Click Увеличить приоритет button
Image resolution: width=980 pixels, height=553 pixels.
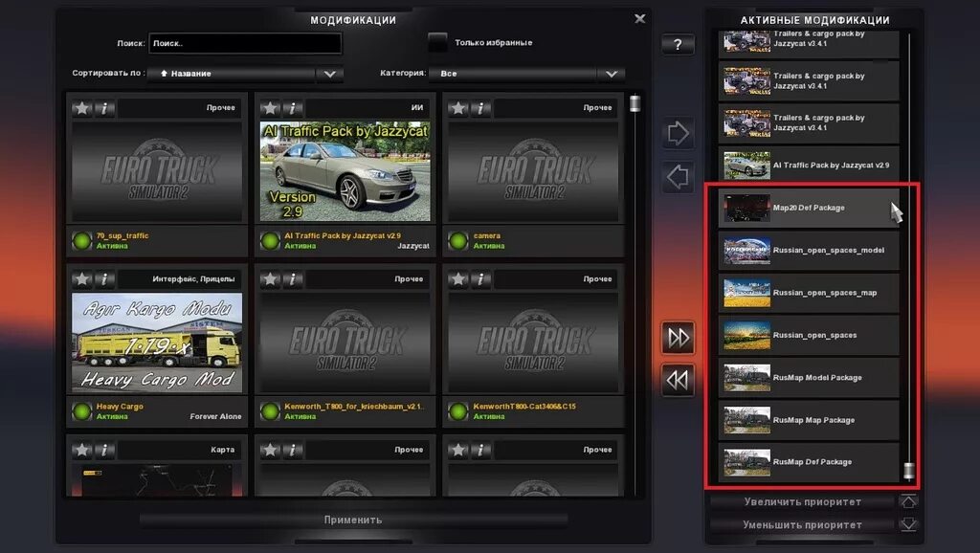coord(803,501)
